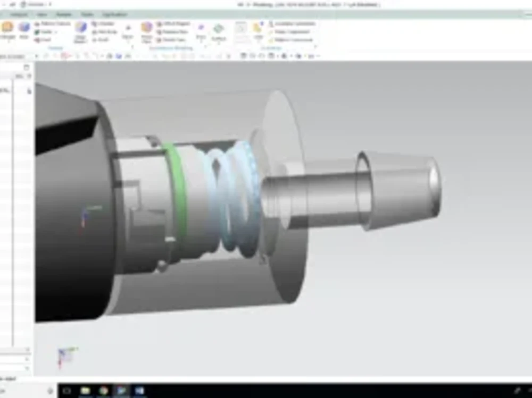
Task: Click the Unite command
Action: tap(46, 31)
